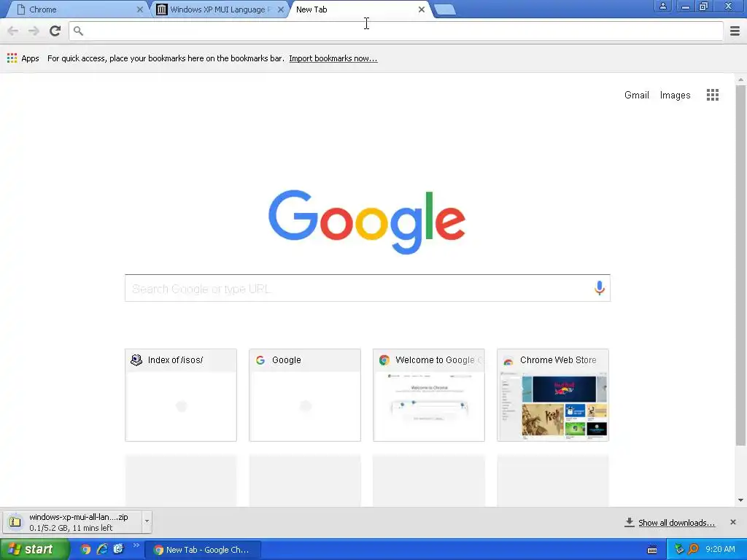Open the Google most-visited thumbnail
Screen dimensions: 747x560
click(x=305, y=394)
